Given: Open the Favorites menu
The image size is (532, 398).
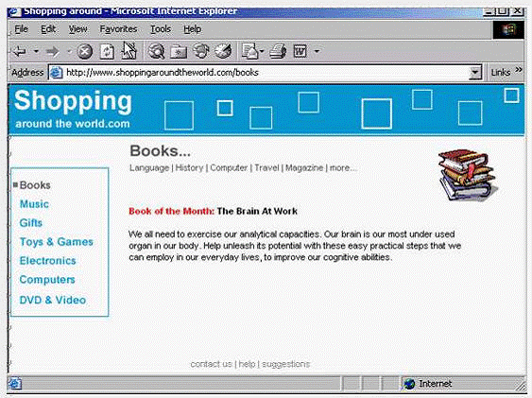Looking at the screenshot, I should pos(118,29).
